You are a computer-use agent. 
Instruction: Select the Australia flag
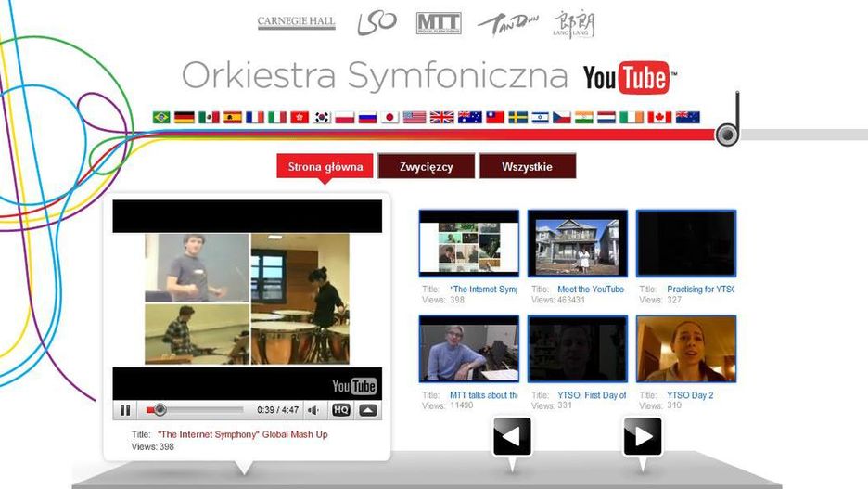pyautogui.click(x=469, y=117)
